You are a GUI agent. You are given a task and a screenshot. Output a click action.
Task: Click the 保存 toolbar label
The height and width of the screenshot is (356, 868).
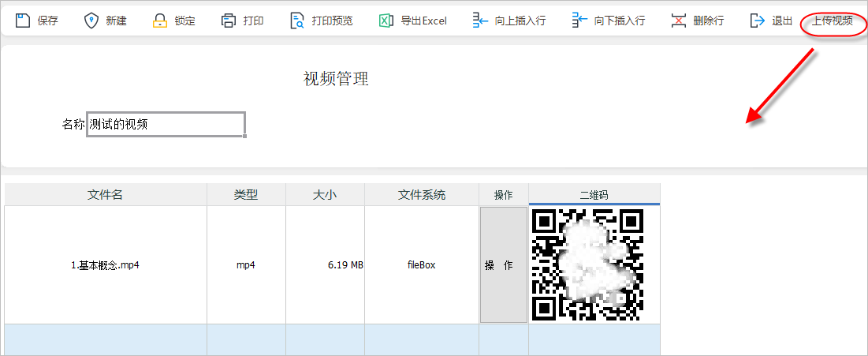click(47, 21)
